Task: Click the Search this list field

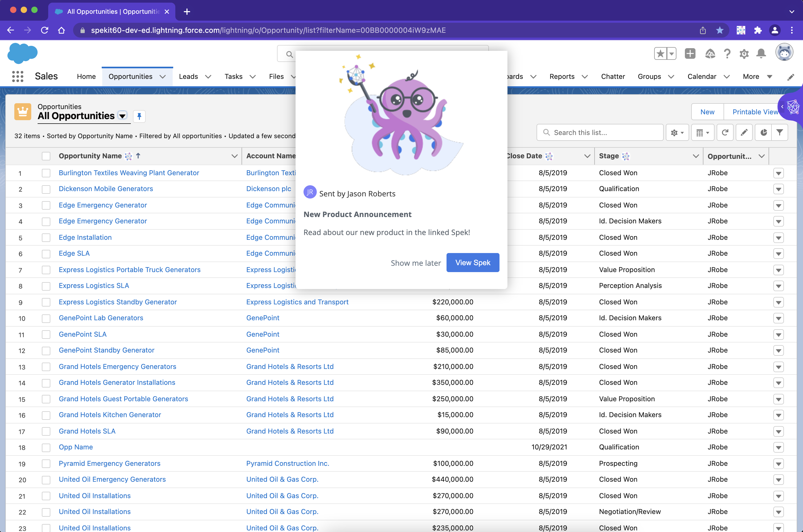Action: tap(600, 133)
